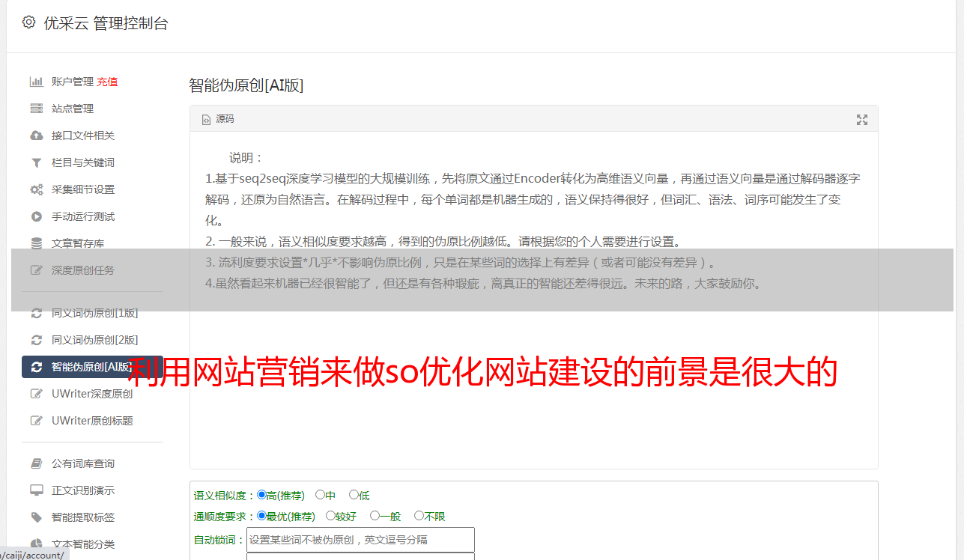Open the 账户管理 menu item
964x560 pixels.
[x=73, y=82]
